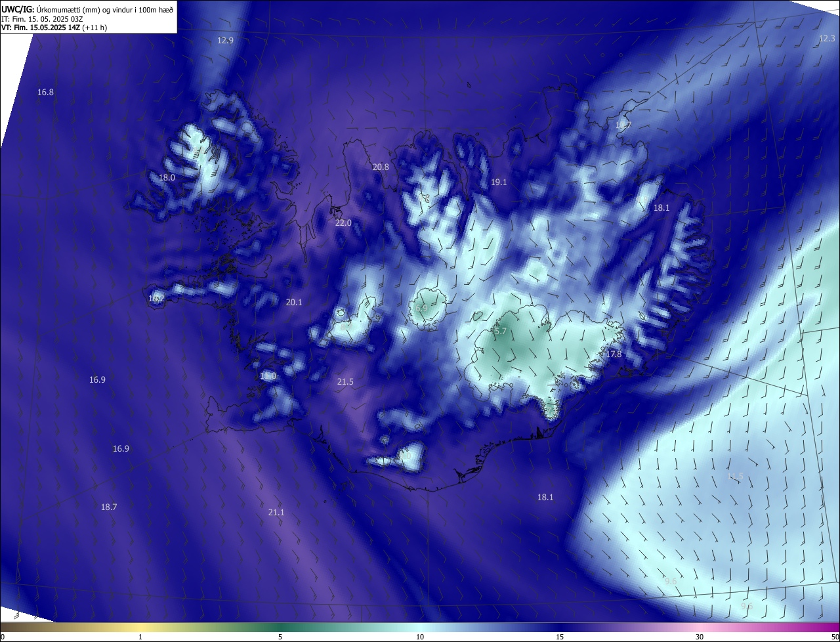
Task: Click the colorbar tick label 50
Action: click(x=835, y=637)
